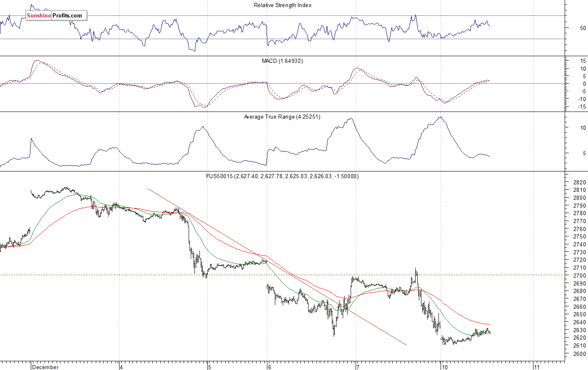Image resolution: width=588 pixels, height=370 pixels.
Task: Select the Relative Strength Index title
Action: 283,5
